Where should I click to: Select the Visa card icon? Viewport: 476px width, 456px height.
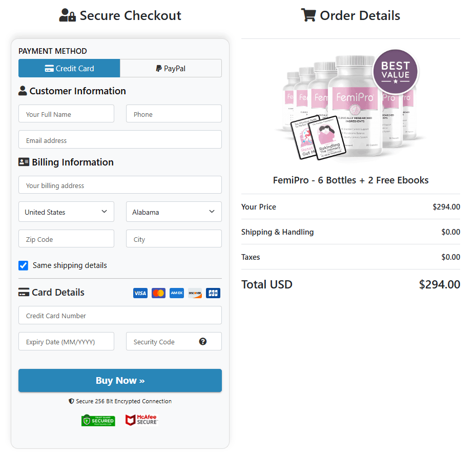(140, 293)
